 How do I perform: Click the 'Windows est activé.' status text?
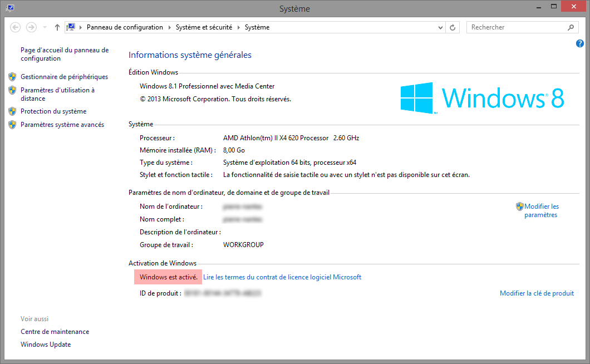pos(168,277)
